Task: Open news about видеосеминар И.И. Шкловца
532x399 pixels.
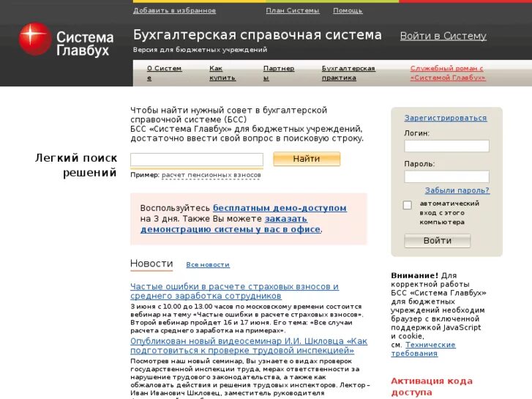Action: tap(249, 346)
